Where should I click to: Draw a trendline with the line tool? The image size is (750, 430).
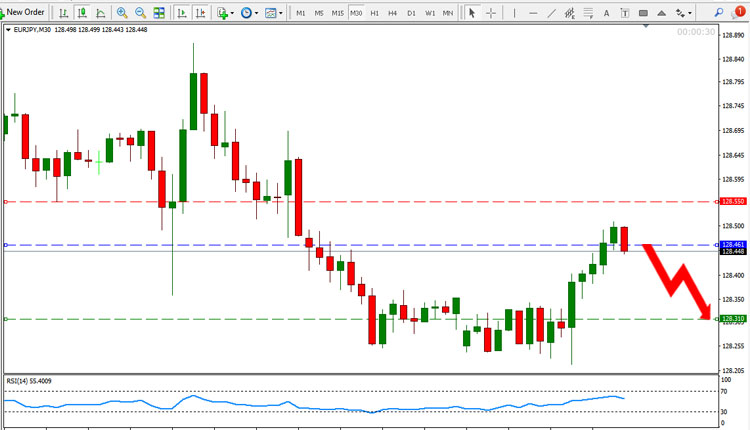coord(551,13)
